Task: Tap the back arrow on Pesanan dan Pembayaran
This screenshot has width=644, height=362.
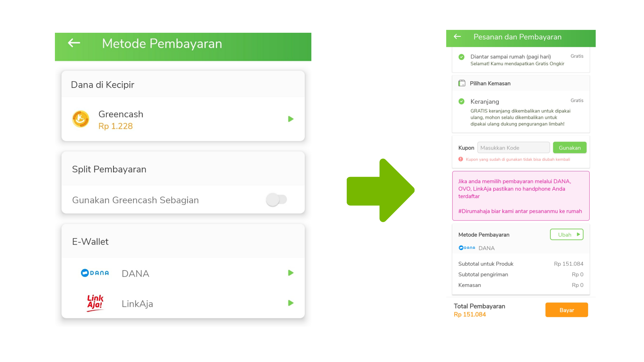Action: click(x=457, y=36)
